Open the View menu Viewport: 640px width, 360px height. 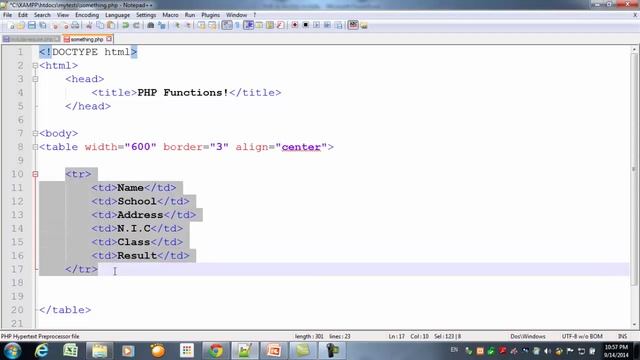[x=62, y=15]
